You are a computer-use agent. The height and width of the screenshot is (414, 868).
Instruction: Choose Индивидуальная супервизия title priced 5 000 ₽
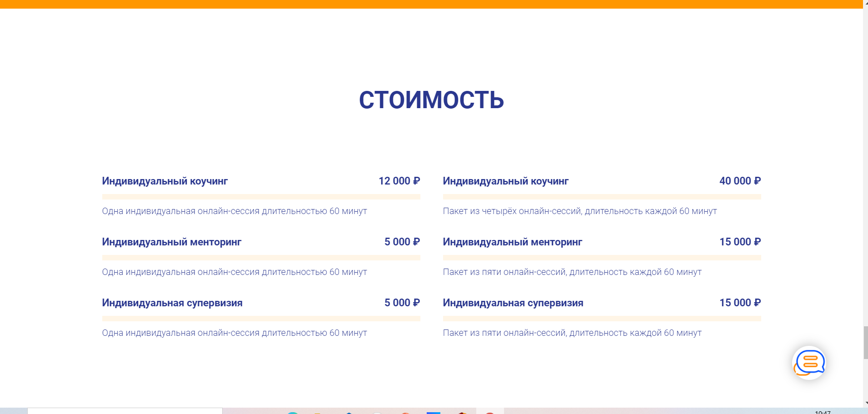coord(172,303)
